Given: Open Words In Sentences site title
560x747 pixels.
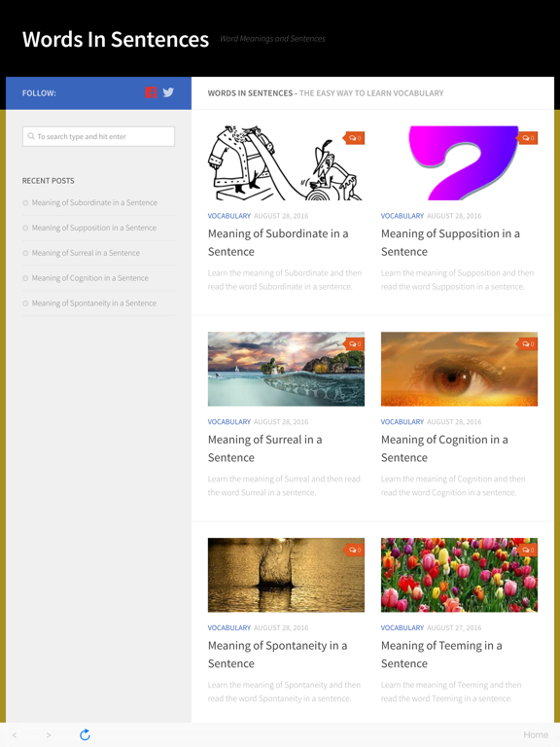Looking at the screenshot, I should coord(116,39).
